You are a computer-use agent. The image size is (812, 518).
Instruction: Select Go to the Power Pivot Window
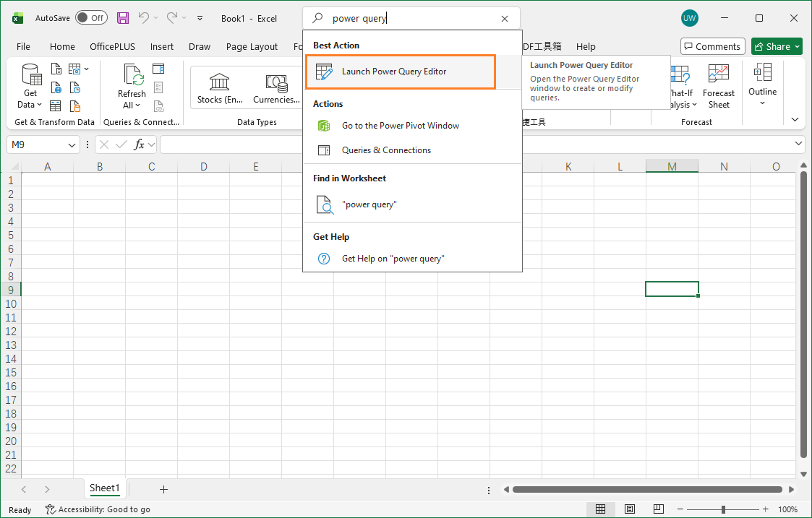[x=400, y=125]
